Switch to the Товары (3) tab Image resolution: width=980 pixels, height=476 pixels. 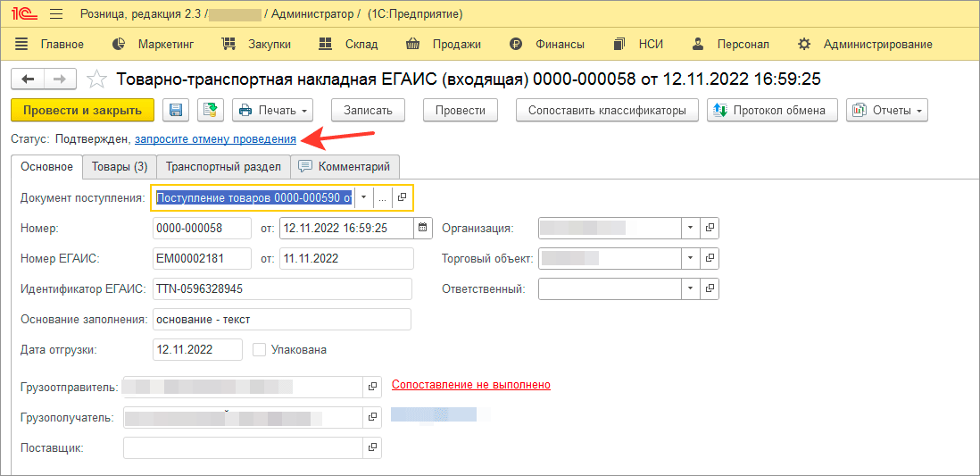click(120, 167)
